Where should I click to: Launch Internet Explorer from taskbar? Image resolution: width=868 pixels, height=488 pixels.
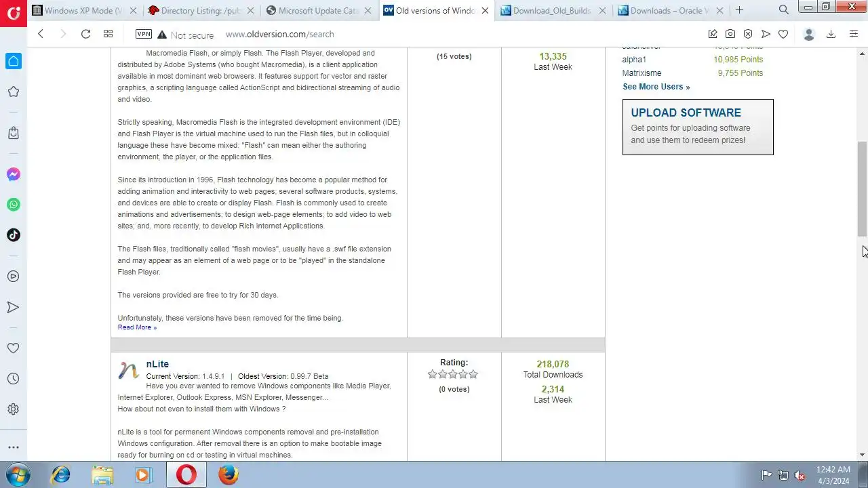[61, 475]
